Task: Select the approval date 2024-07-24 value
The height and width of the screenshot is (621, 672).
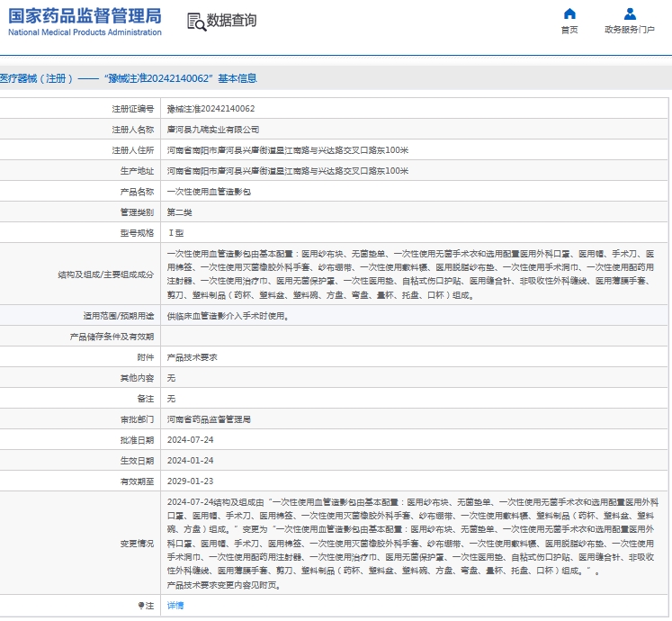Action: click(191, 440)
